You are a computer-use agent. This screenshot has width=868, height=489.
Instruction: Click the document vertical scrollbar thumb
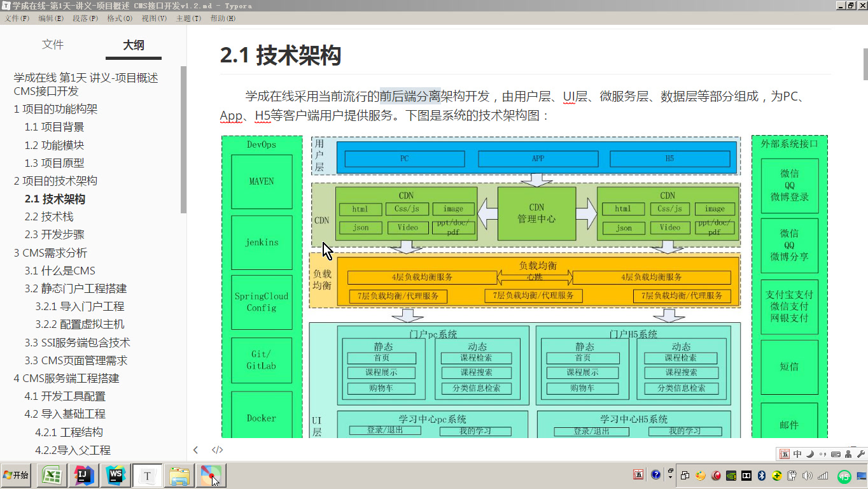(865, 64)
